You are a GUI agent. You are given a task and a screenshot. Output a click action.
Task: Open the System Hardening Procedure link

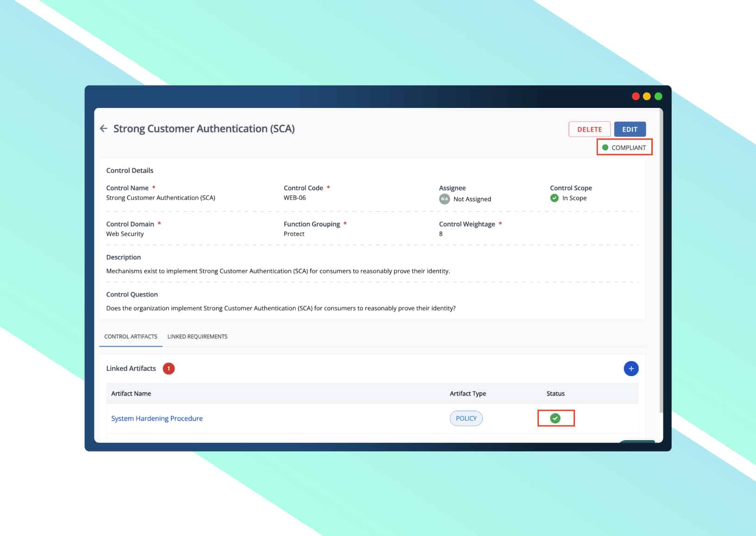(157, 418)
